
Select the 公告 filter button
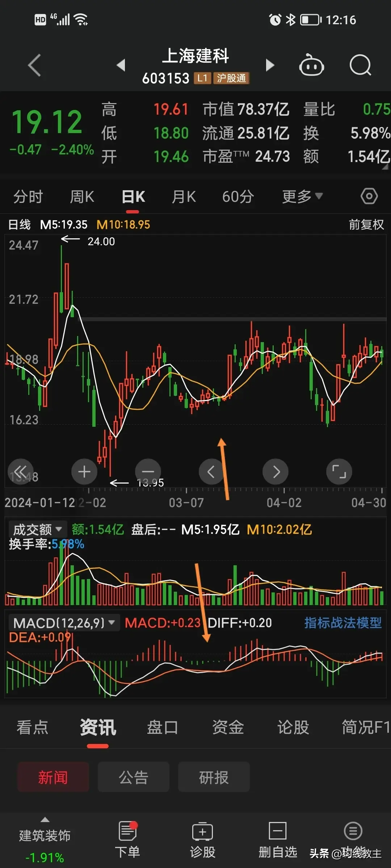(134, 777)
